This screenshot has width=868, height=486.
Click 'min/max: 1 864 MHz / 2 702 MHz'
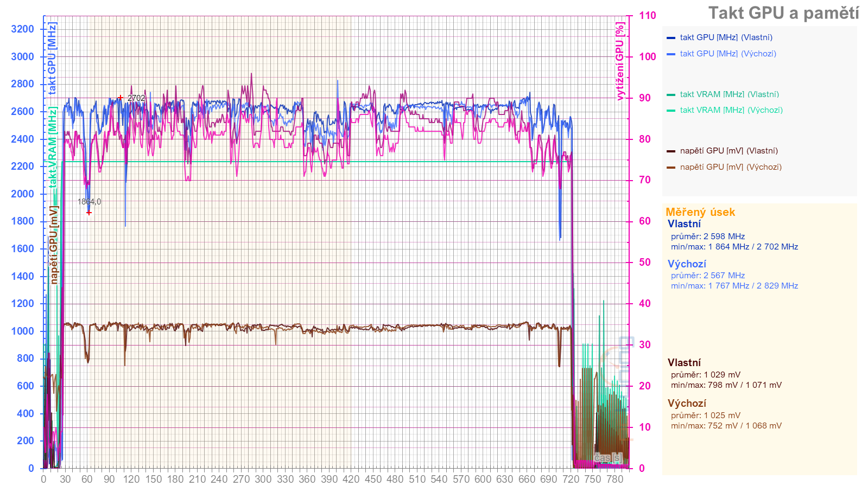click(734, 247)
